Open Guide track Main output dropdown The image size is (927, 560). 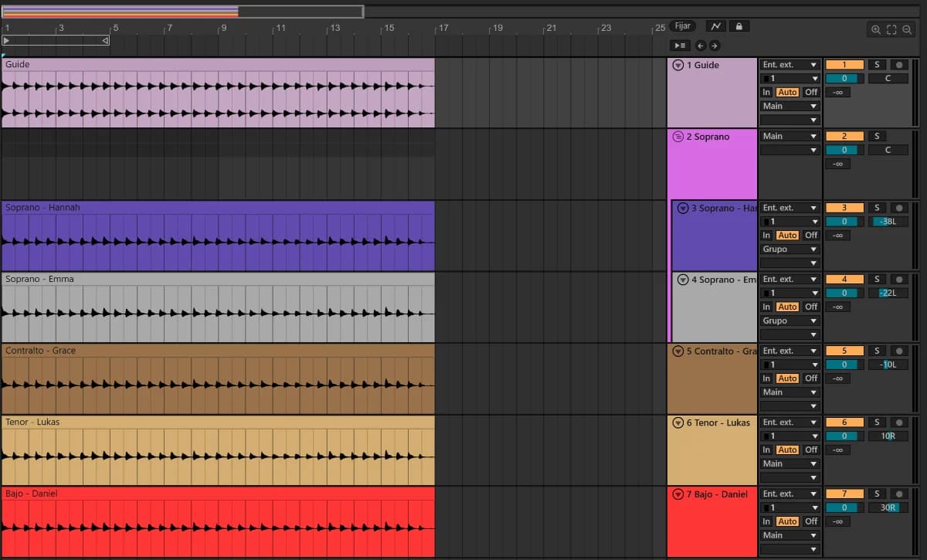coord(789,106)
